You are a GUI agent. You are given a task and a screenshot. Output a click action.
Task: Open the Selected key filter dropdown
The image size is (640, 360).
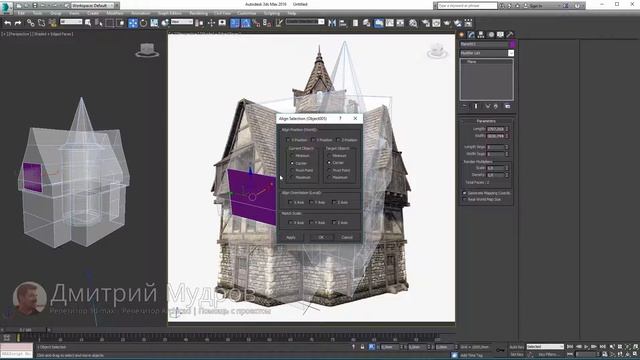click(545, 347)
